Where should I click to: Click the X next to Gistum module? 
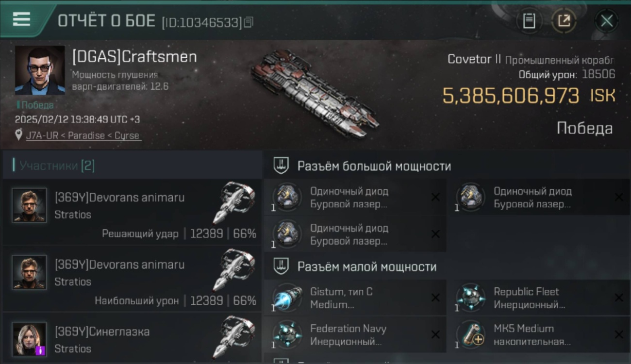pyautogui.click(x=435, y=298)
